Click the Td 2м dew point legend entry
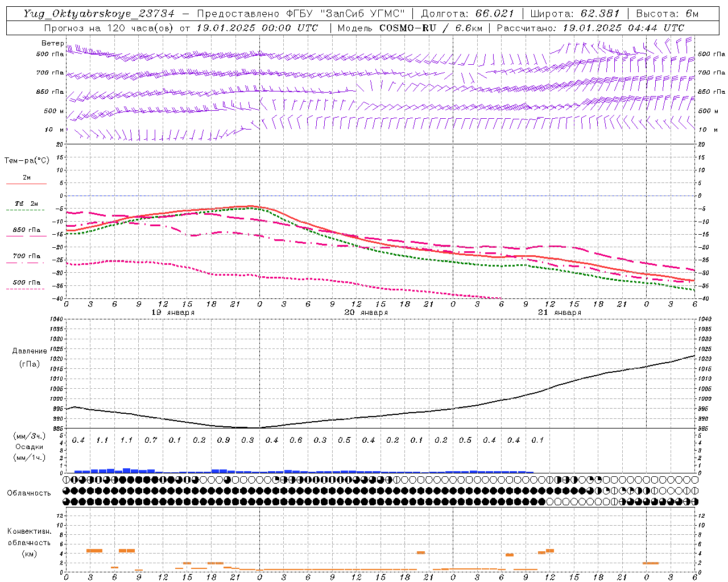Screen dimensions: 728x582 click(x=26, y=203)
